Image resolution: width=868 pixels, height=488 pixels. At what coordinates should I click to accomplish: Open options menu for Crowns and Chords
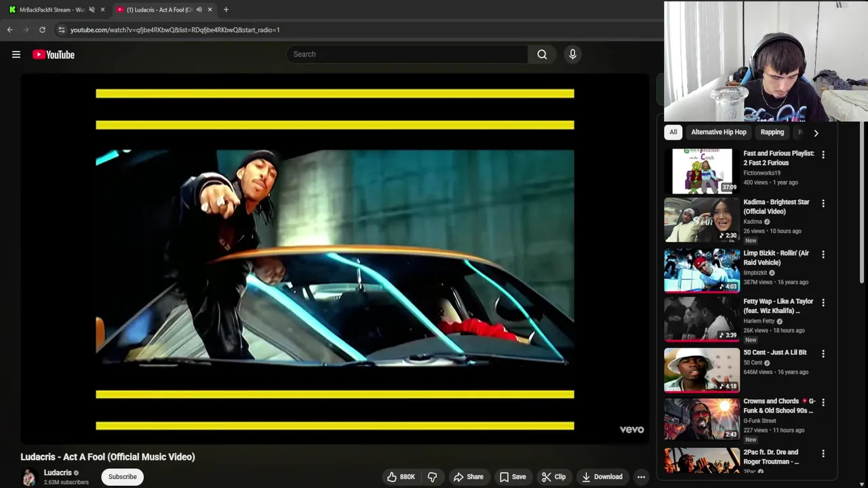click(823, 403)
